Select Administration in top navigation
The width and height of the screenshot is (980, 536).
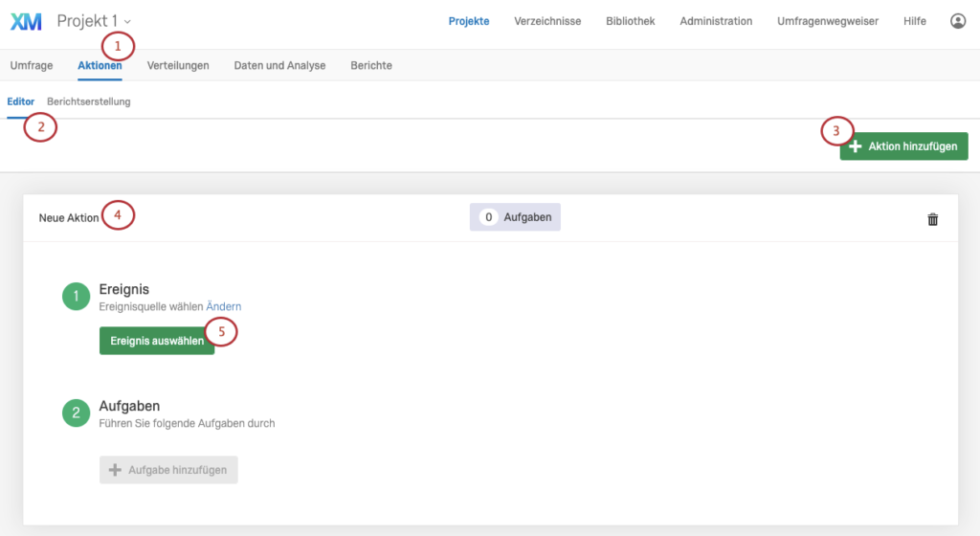tap(716, 21)
